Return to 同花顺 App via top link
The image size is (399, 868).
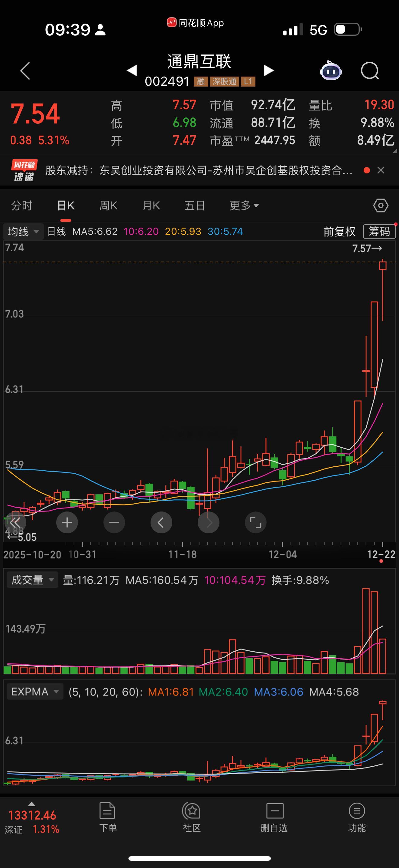click(196, 23)
